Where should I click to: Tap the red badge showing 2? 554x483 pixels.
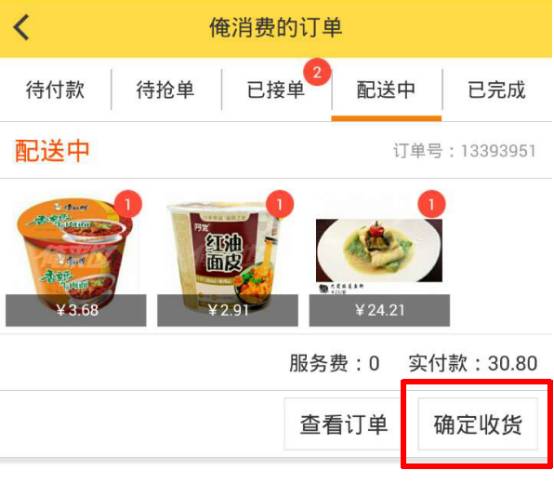click(317, 72)
